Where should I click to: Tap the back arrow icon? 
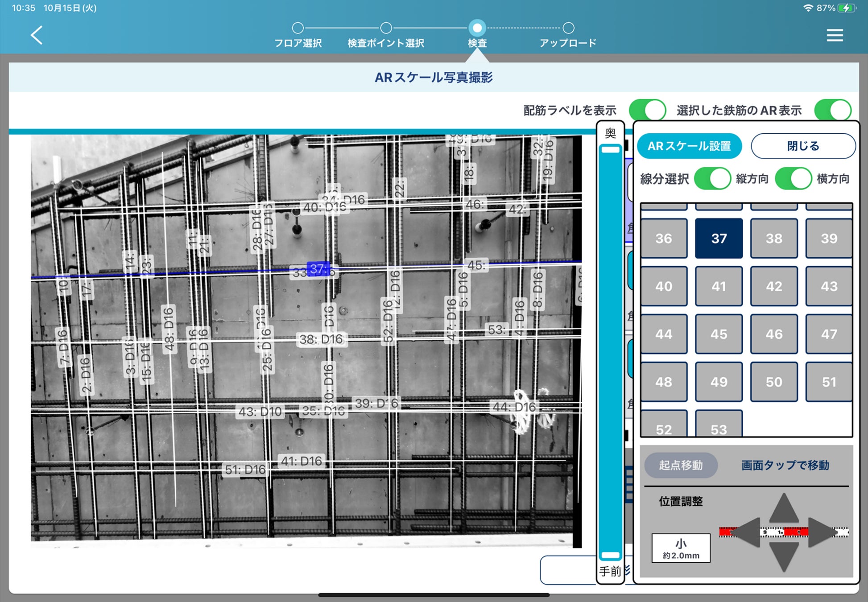tap(37, 35)
